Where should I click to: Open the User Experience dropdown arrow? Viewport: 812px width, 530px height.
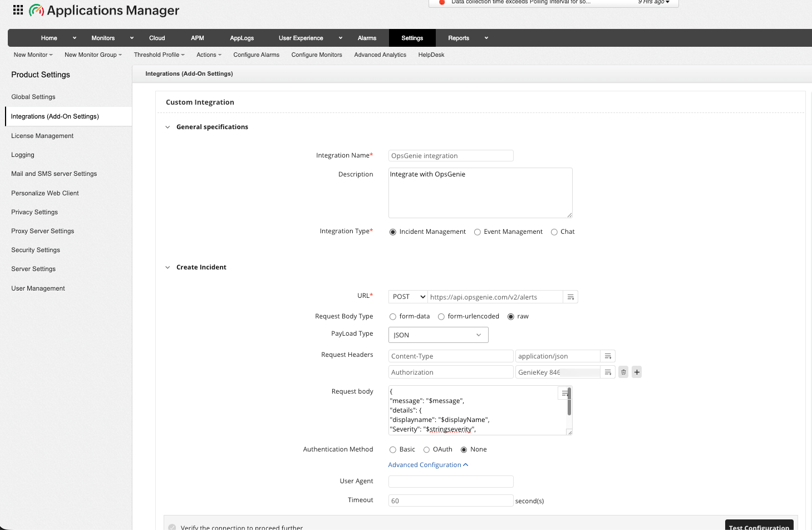point(341,38)
